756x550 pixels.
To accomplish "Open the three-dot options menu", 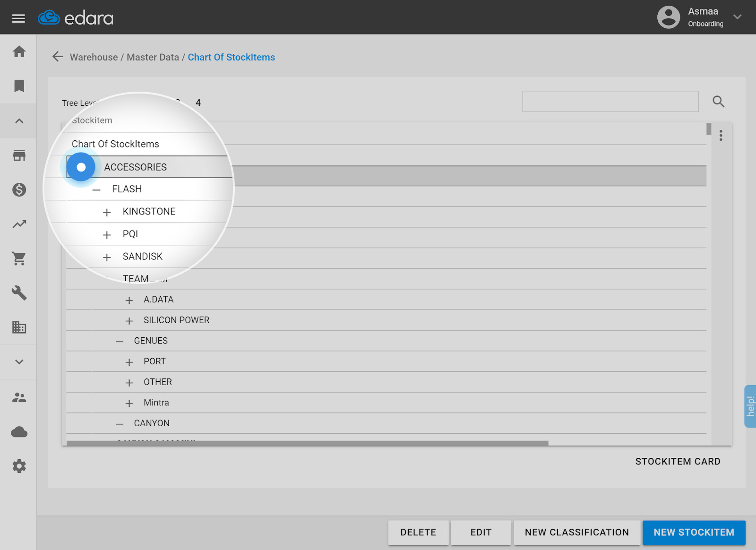I will (721, 136).
